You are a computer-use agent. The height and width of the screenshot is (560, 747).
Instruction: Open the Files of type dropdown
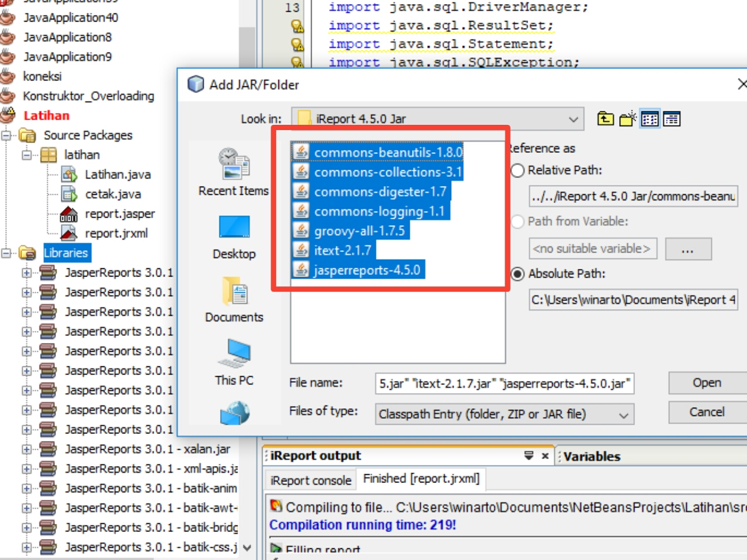[623, 415]
